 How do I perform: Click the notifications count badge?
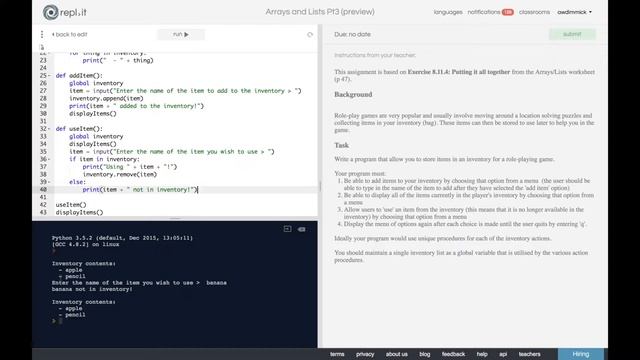point(507,12)
